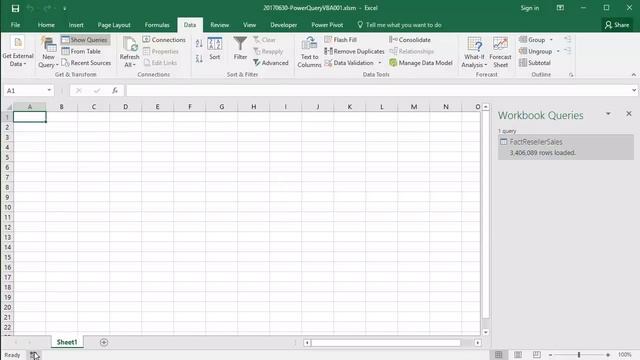
Task: Click the Ungroup button
Action: coord(536,51)
